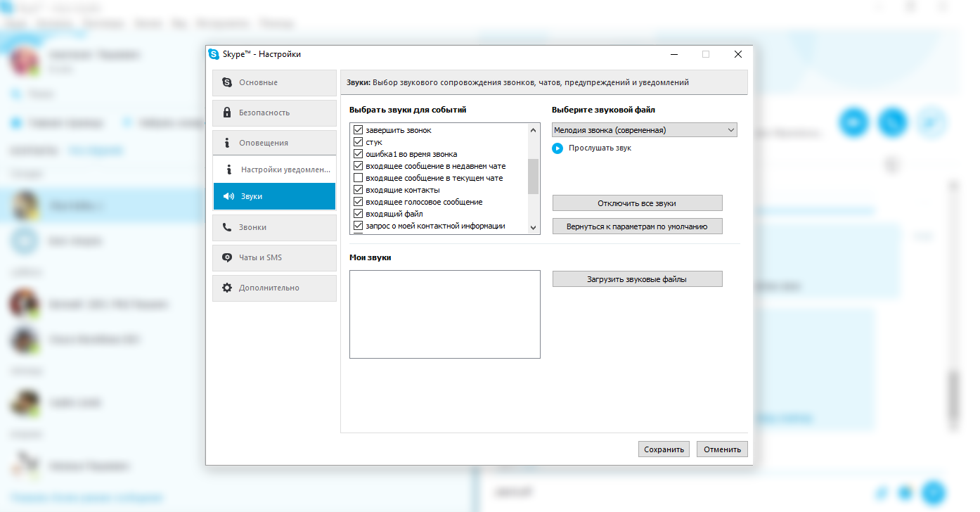Start a video call in the main Skype window

pyautogui.click(x=855, y=122)
